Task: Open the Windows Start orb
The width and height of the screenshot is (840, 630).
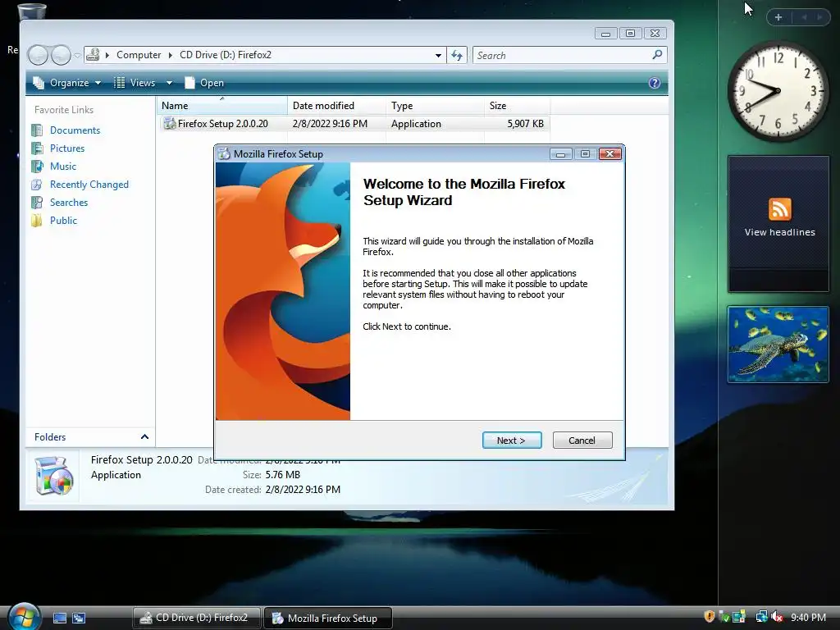Action: tap(24, 617)
